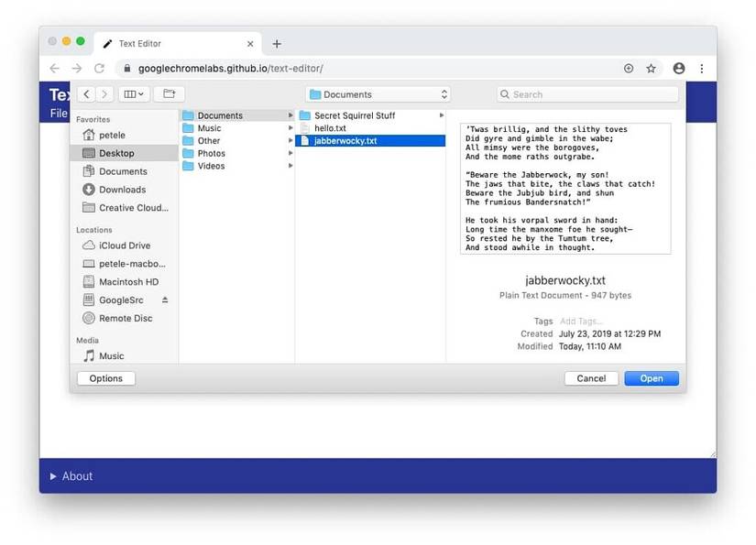Click the jabberwocky text preview thumbnail
Screen dimensions: 756x545
pyautogui.click(x=565, y=189)
